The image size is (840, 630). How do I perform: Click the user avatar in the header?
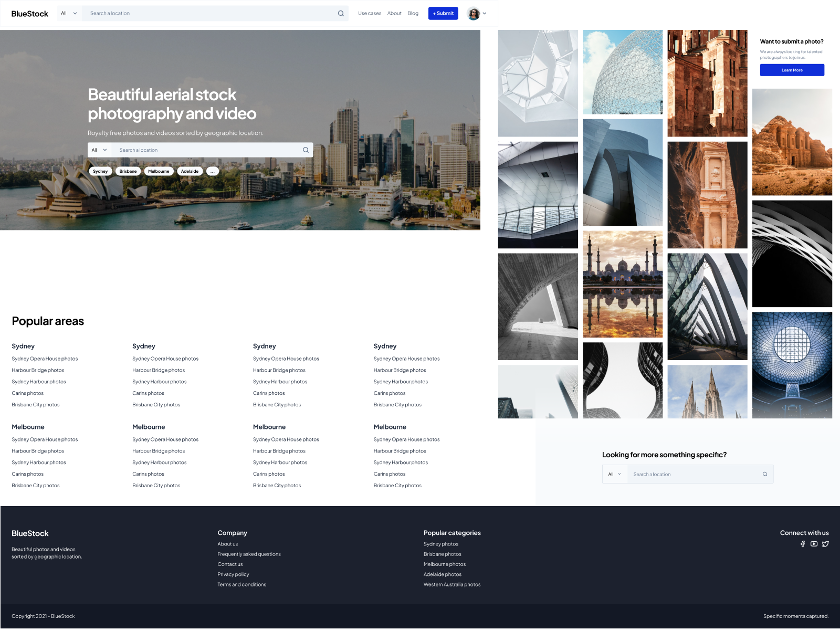(x=474, y=14)
